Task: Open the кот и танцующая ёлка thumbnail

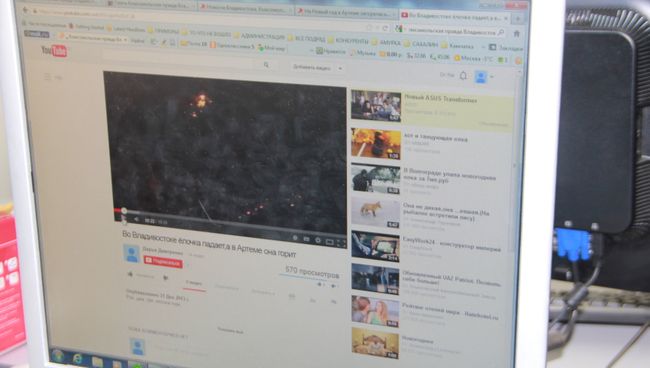Action: point(376,143)
